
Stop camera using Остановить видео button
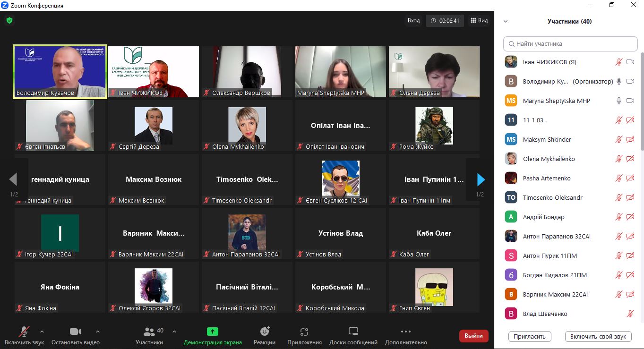point(76,336)
